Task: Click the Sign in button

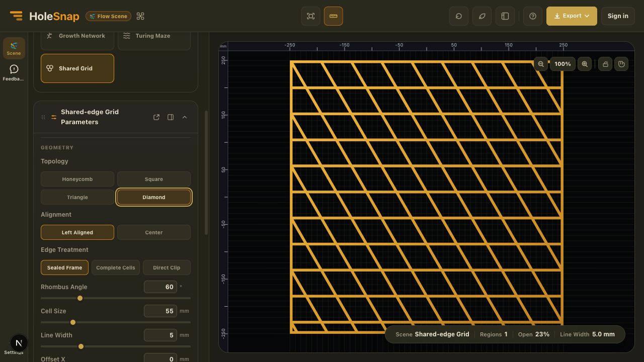Action: pos(618,16)
